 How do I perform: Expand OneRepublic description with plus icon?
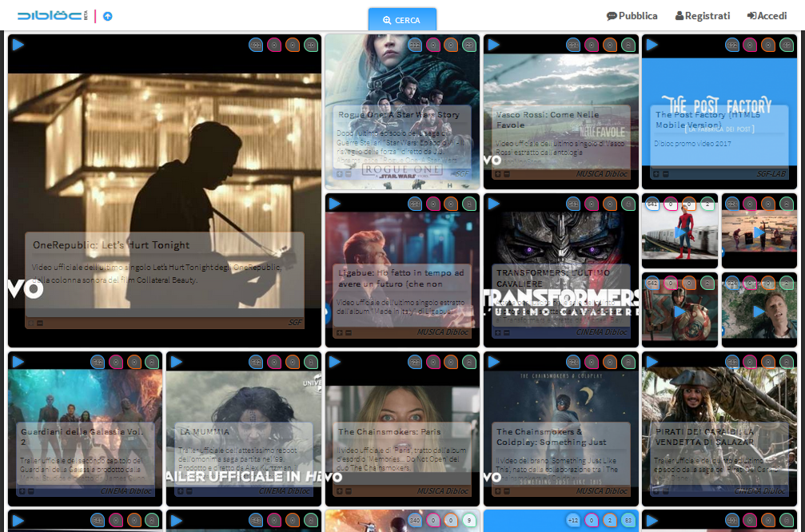(x=31, y=324)
